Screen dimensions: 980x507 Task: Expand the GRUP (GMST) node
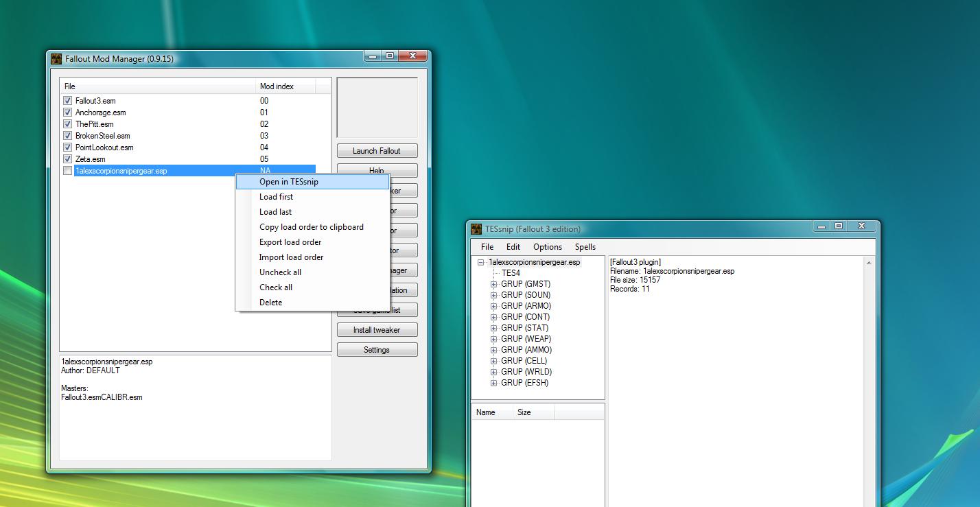(x=493, y=284)
